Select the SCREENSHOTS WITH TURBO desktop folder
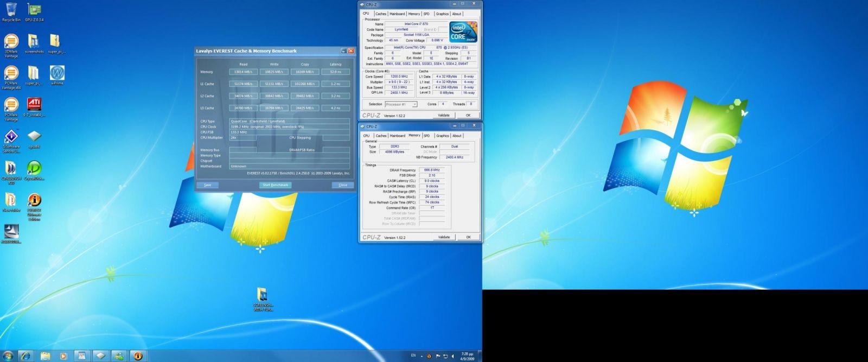868x362 pixels. 263,299
